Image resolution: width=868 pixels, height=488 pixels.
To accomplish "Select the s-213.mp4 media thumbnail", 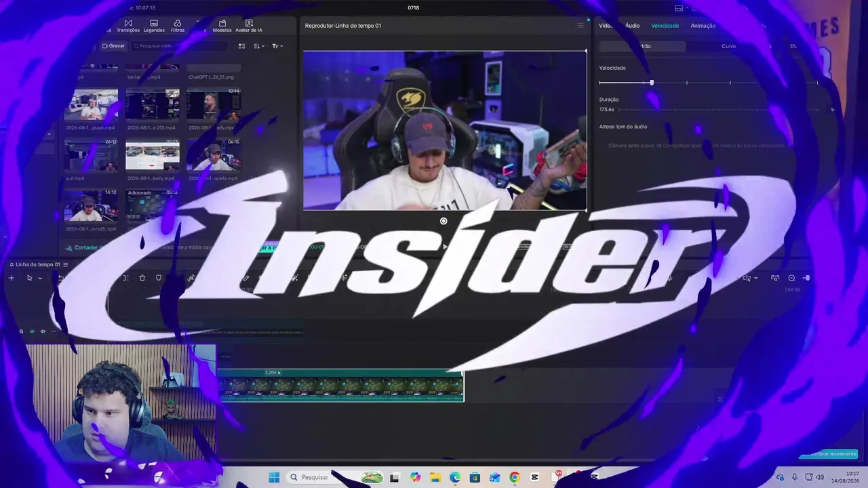I will pyautogui.click(x=153, y=105).
